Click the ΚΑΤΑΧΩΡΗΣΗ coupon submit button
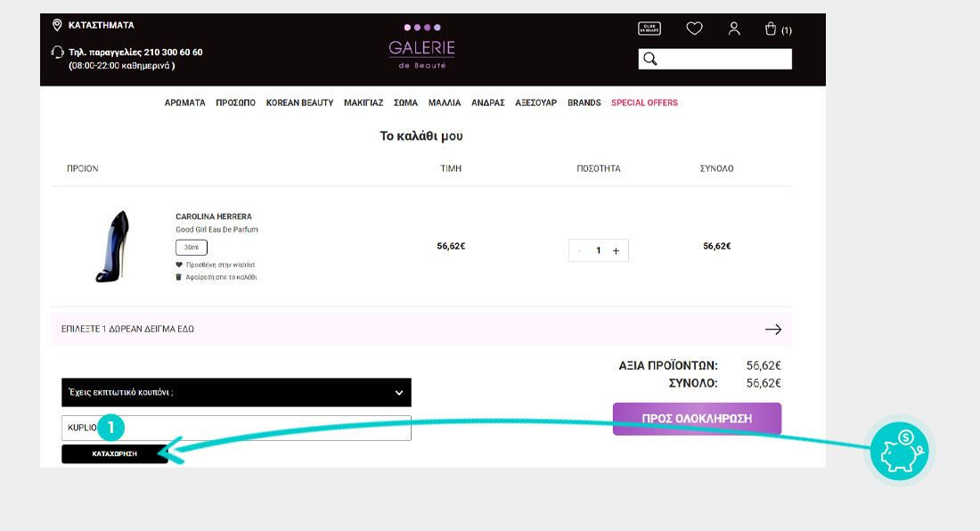 [x=115, y=453]
